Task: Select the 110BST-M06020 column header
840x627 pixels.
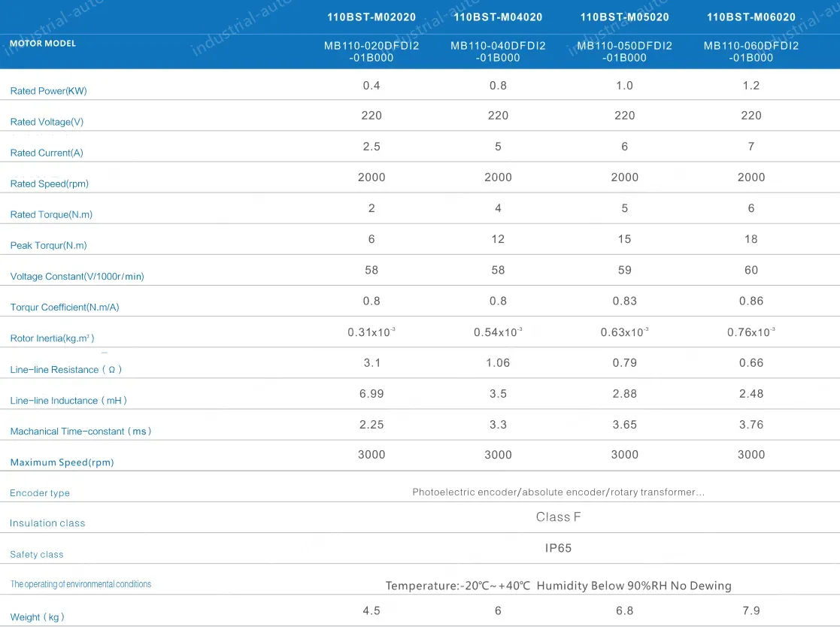Action: coord(751,17)
